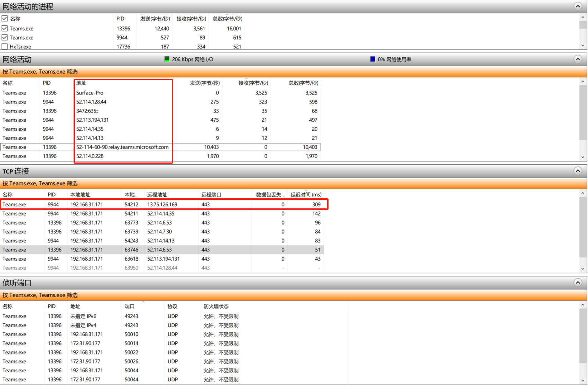Select highlighted TCP row with port 63746
This screenshot has width=588, height=386.
[x=162, y=250]
